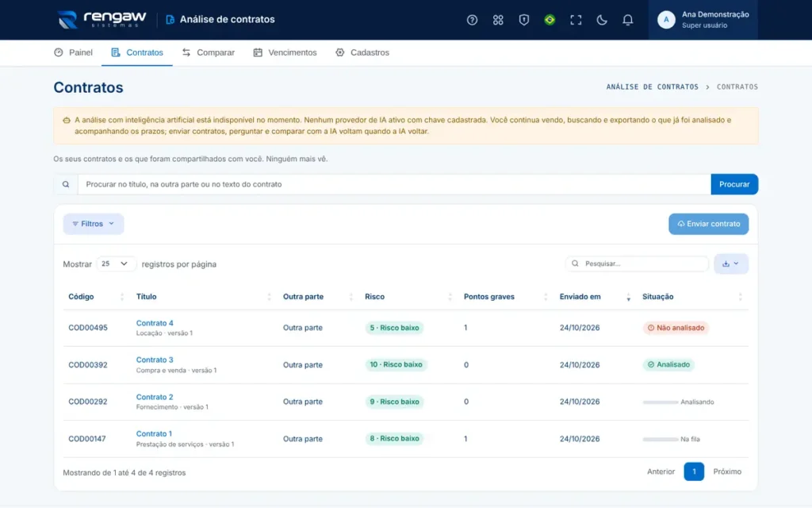Click the user avatar A
Screen dimensions: 812x508
pyautogui.click(x=666, y=20)
